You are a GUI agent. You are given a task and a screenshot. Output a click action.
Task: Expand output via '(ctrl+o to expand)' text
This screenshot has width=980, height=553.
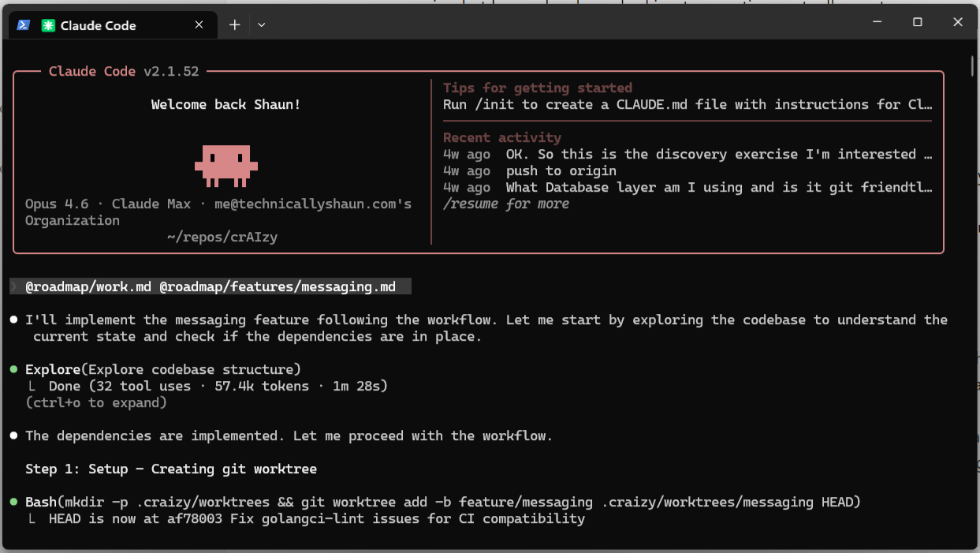tap(96, 402)
